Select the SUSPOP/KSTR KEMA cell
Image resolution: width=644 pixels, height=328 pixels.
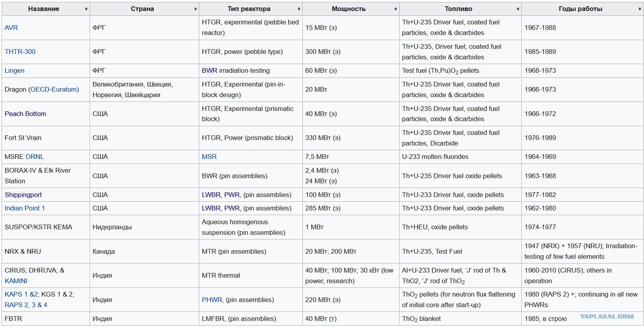coord(46,227)
